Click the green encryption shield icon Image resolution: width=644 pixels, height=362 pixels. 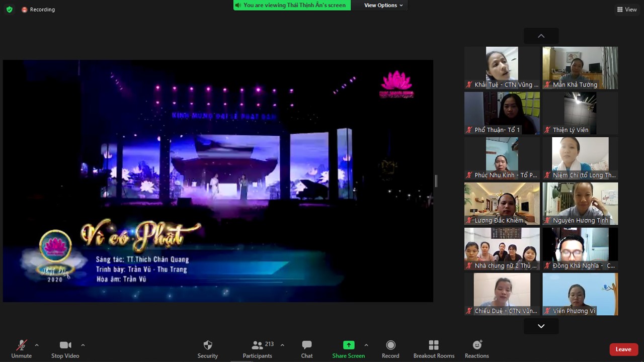(x=9, y=10)
